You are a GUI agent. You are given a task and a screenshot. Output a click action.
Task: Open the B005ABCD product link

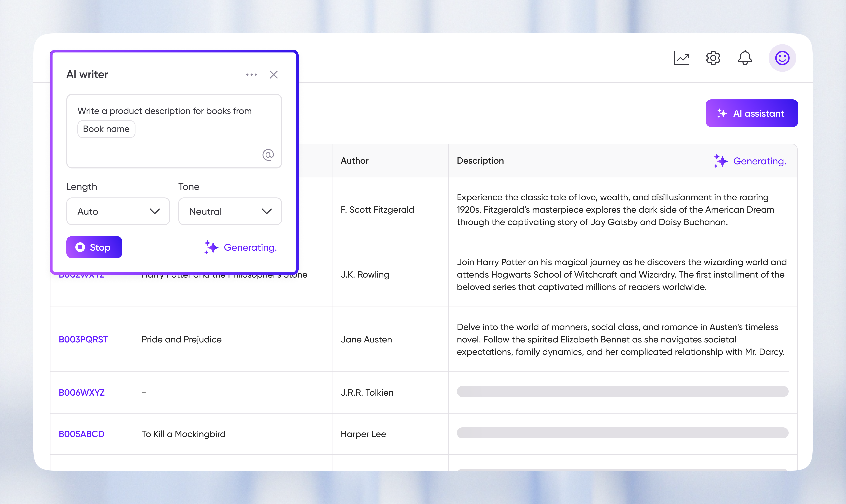point(82,434)
